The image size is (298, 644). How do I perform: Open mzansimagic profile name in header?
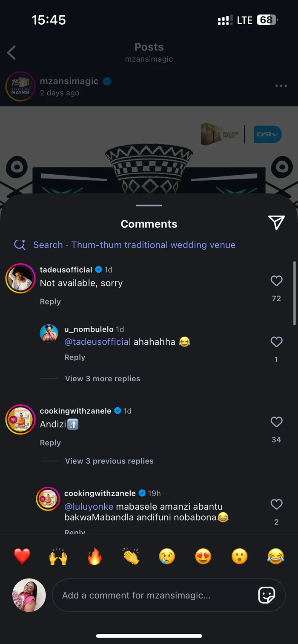click(x=69, y=81)
